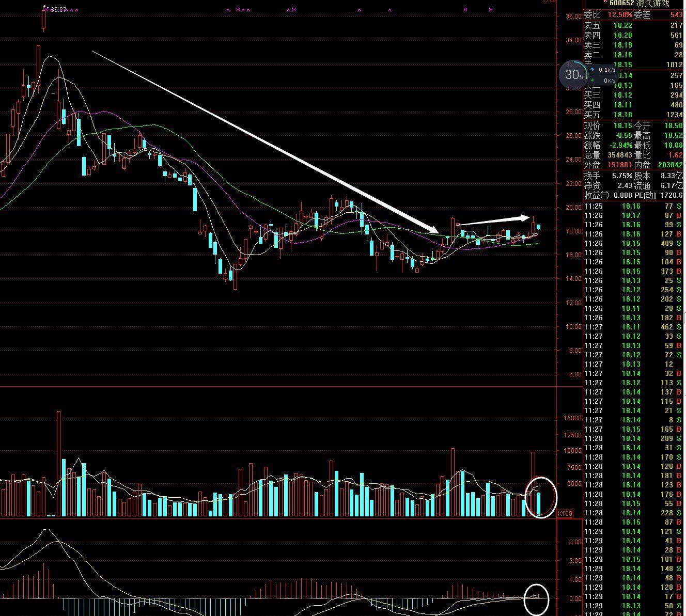686x616 pixels.
Task: Click the 30% floating memory ball
Action: tap(573, 75)
